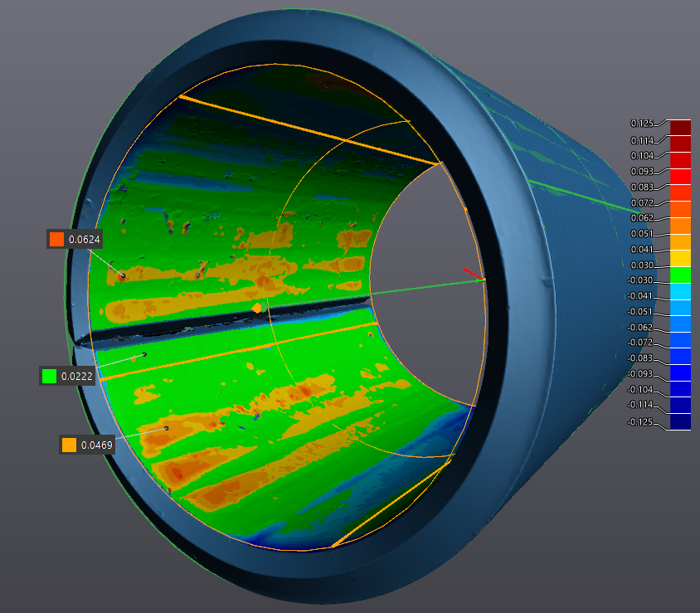Click the green band of the color scale
The height and width of the screenshot is (613, 700).
coord(680,275)
